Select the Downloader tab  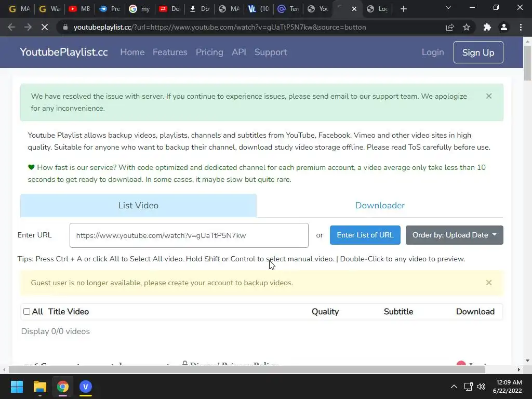coord(380,205)
